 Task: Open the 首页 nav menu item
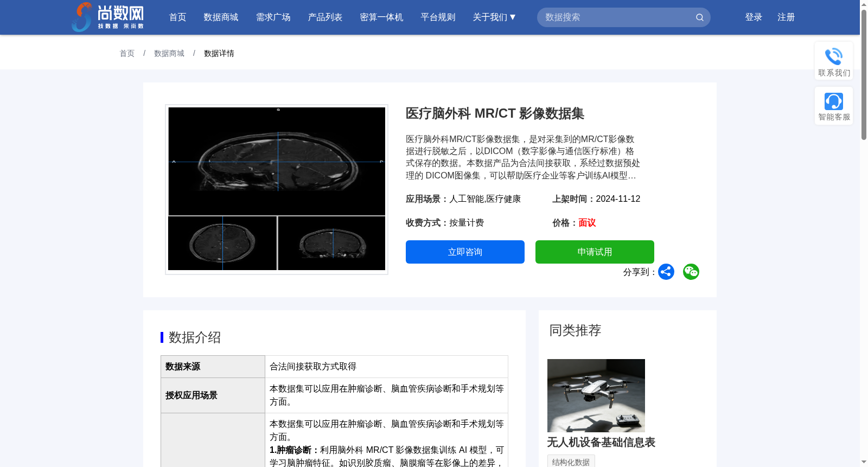[177, 17]
